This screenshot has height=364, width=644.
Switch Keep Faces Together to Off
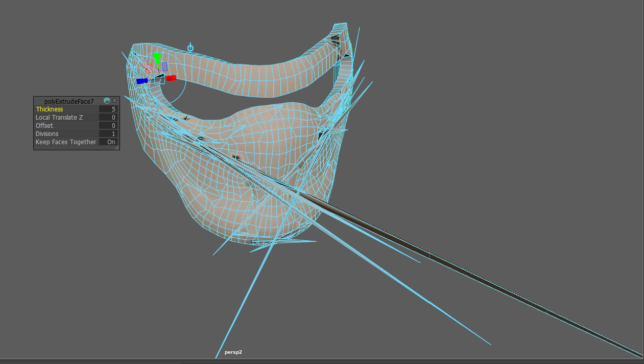(111, 142)
